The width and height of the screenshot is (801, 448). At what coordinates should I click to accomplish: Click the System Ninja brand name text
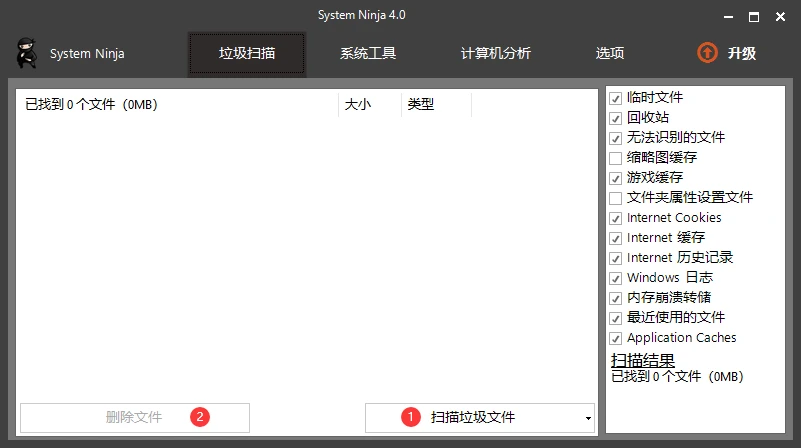pyautogui.click(x=87, y=54)
